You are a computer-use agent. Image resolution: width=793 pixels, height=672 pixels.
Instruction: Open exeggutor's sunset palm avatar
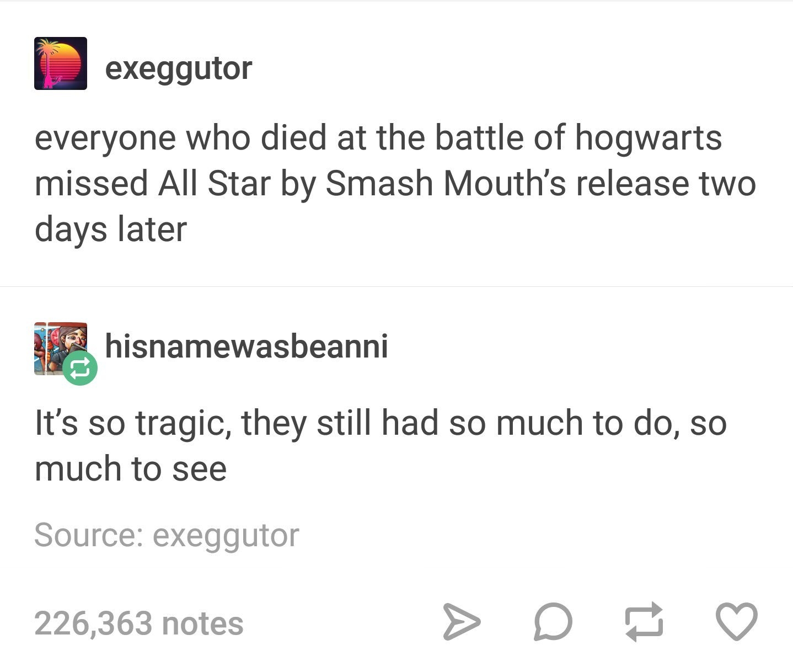point(61,63)
